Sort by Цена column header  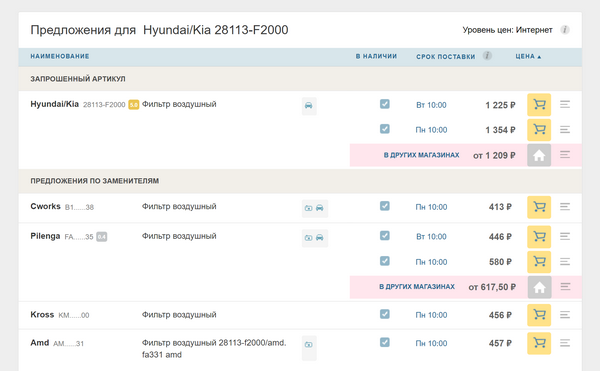[528, 57]
